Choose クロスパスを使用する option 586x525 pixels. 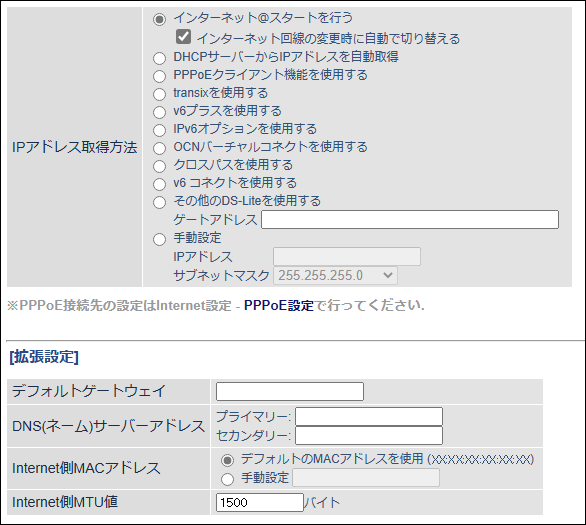coord(159,166)
